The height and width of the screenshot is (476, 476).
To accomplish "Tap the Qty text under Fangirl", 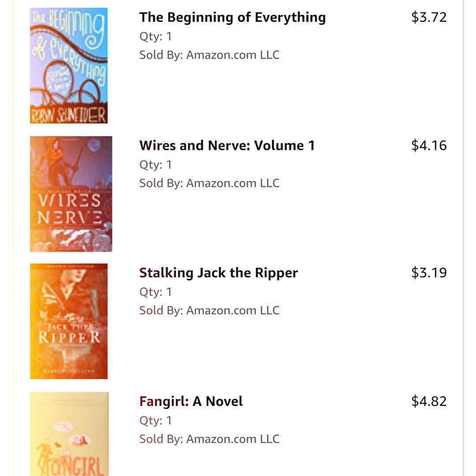I will [x=156, y=420].
